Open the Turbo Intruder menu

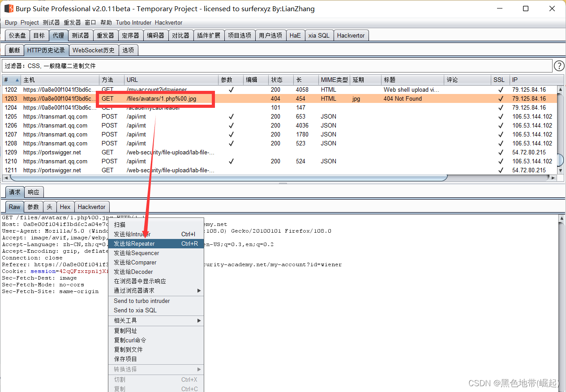click(133, 22)
